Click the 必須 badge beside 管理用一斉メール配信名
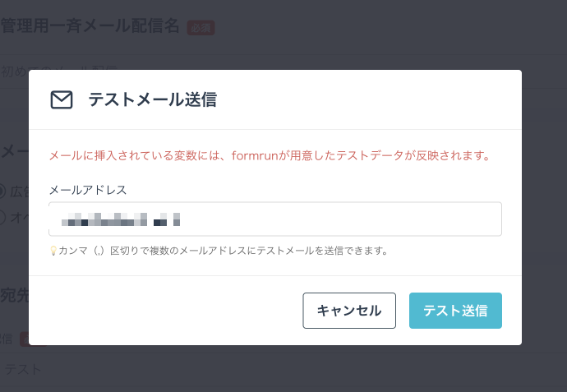The height and width of the screenshot is (392, 567). (201, 28)
